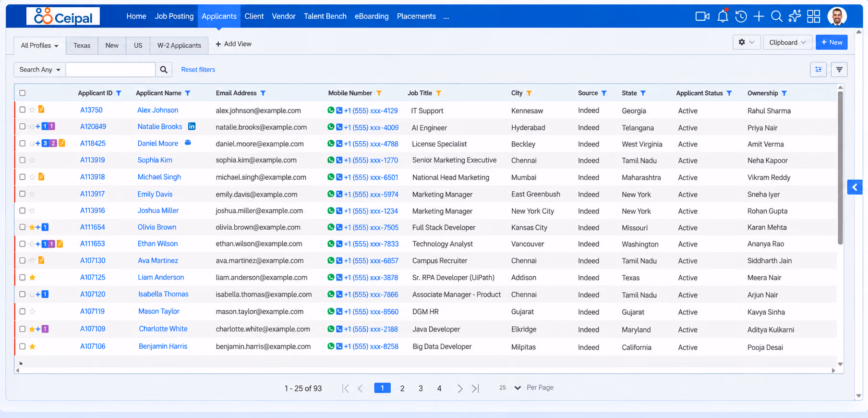Select checkbox for Benjamin Harris row
Viewport: 868px width, 418px height.
click(22, 346)
